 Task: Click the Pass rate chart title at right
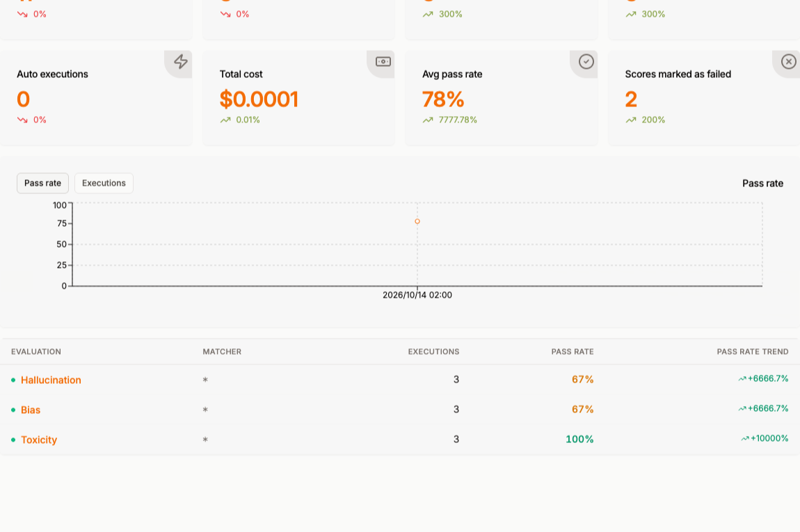click(762, 184)
